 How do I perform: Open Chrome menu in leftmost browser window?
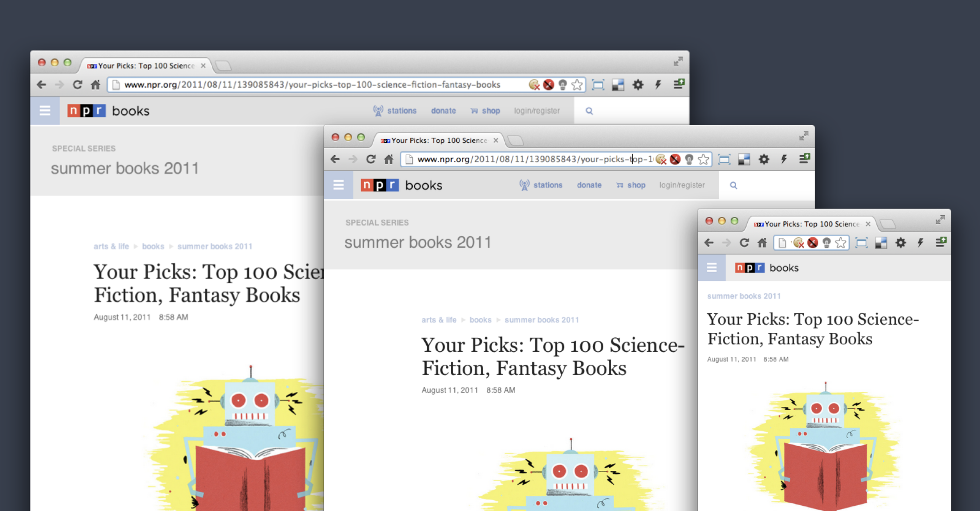tap(678, 84)
